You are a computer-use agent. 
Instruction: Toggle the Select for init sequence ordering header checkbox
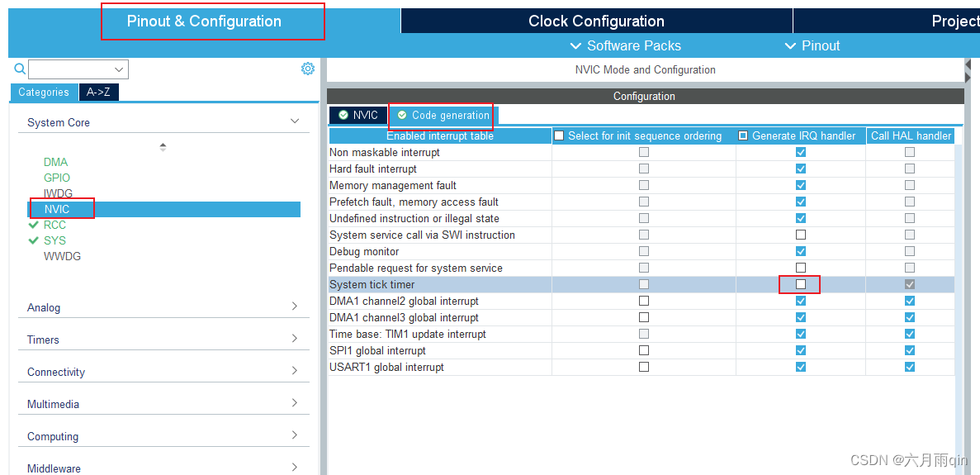[x=560, y=135]
